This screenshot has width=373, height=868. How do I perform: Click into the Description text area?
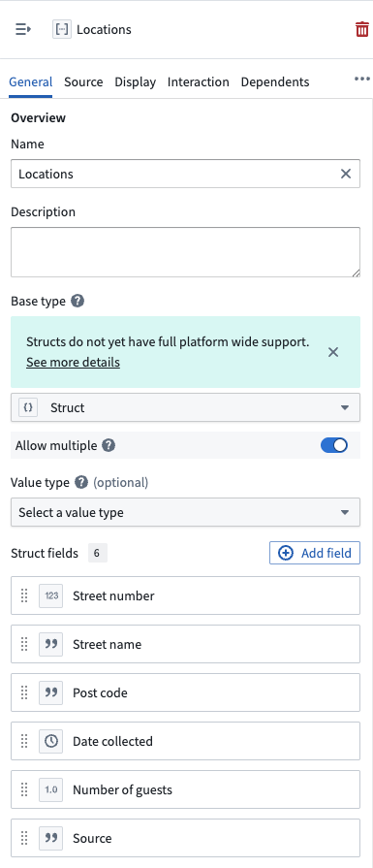pos(185,252)
